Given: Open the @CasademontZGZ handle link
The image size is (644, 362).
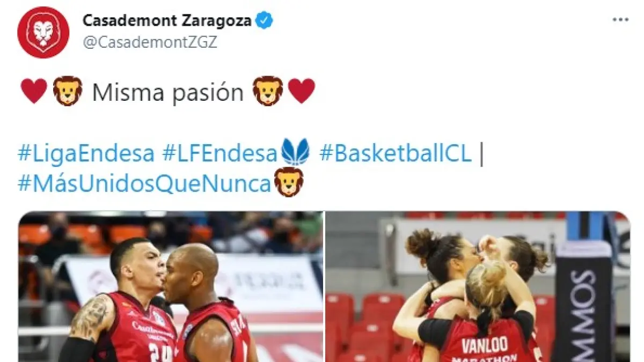Looking at the screenshot, I should [x=150, y=42].
